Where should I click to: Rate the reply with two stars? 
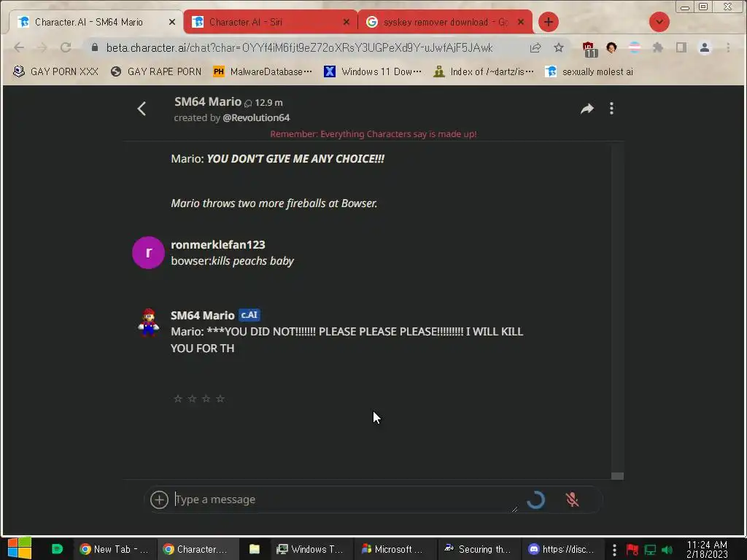point(192,399)
